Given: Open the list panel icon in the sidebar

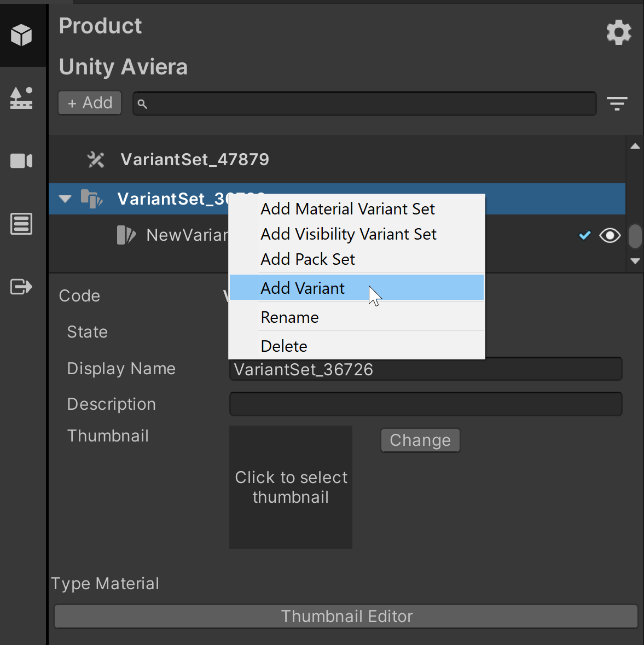Looking at the screenshot, I should coord(22,223).
